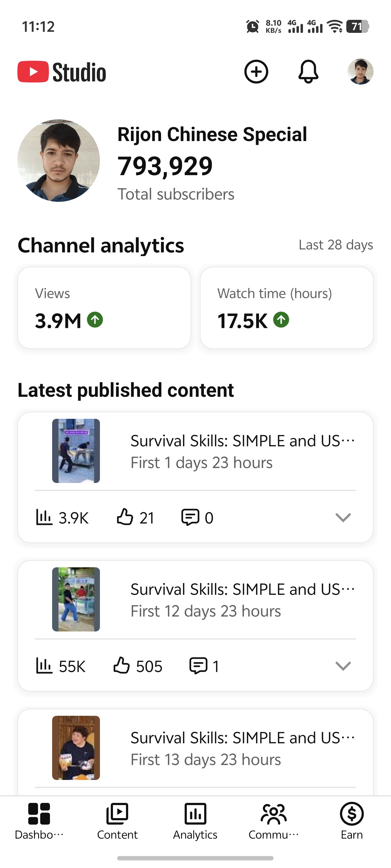Open thumbnail of third published video
The height and width of the screenshot is (868, 391).
76,748
